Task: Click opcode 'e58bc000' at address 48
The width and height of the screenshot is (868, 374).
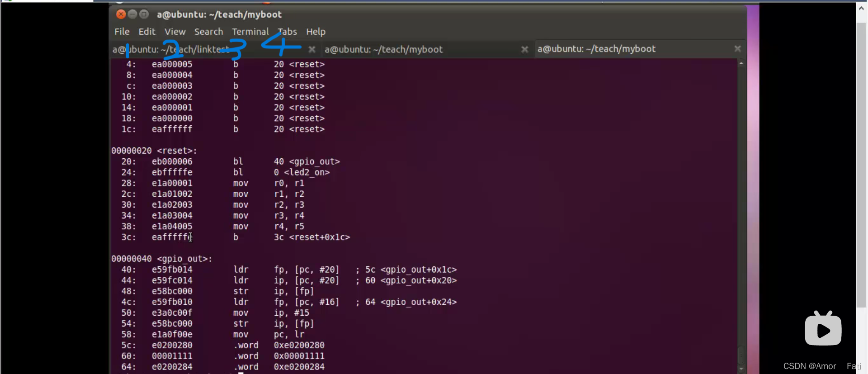Action: pos(172,291)
